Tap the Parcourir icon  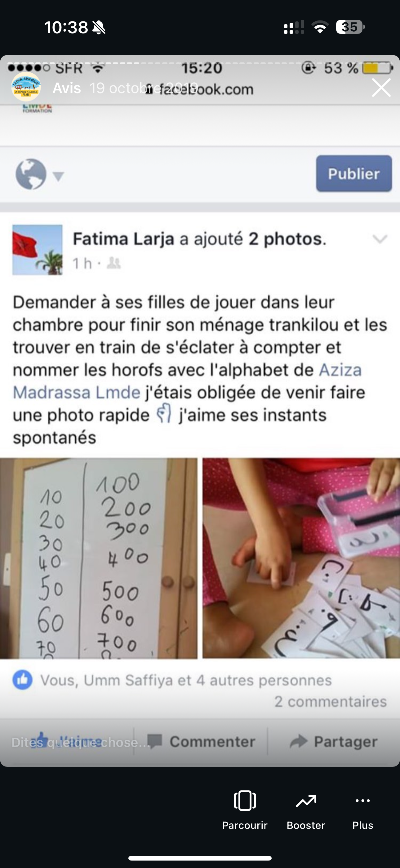(x=245, y=801)
